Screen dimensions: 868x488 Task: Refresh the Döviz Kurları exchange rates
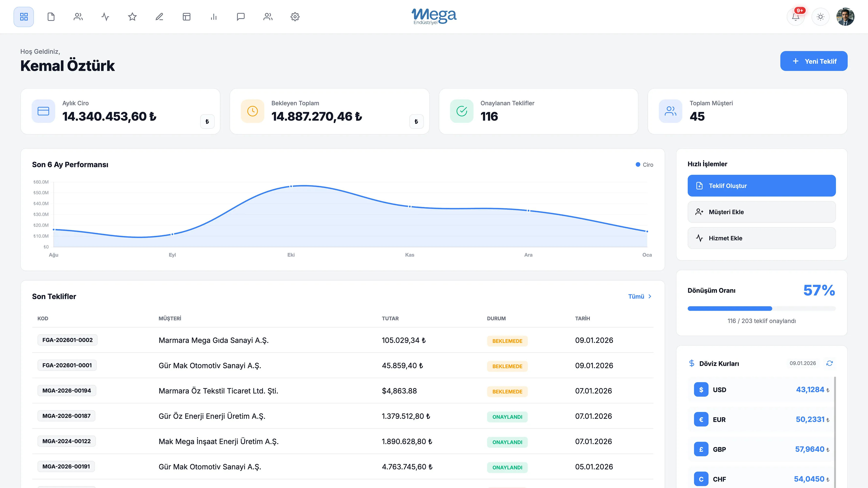point(830,363)
